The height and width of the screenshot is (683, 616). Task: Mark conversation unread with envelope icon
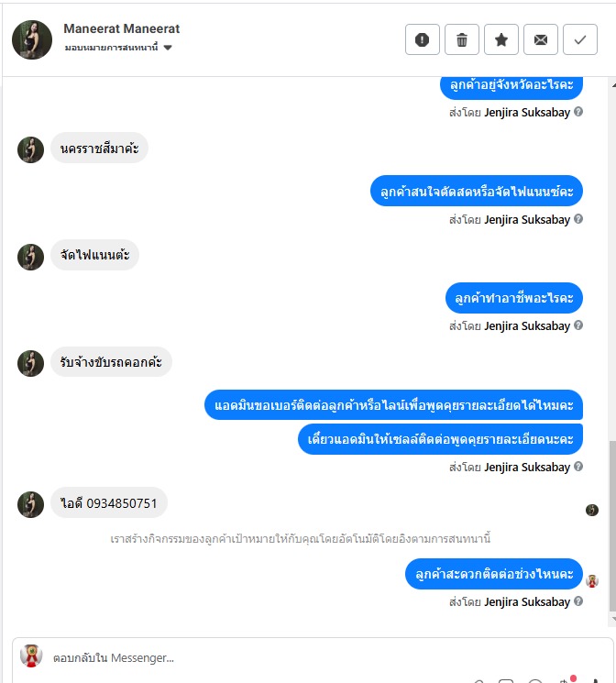tap(541, 39)
